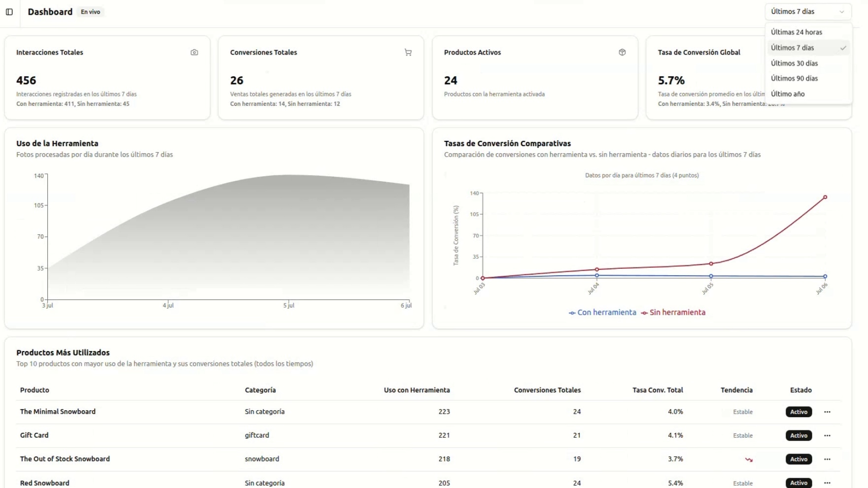Click the package icon on Productos Activos card
The image size is (868, 488).
pyautogui.click(x=622, y=52)
